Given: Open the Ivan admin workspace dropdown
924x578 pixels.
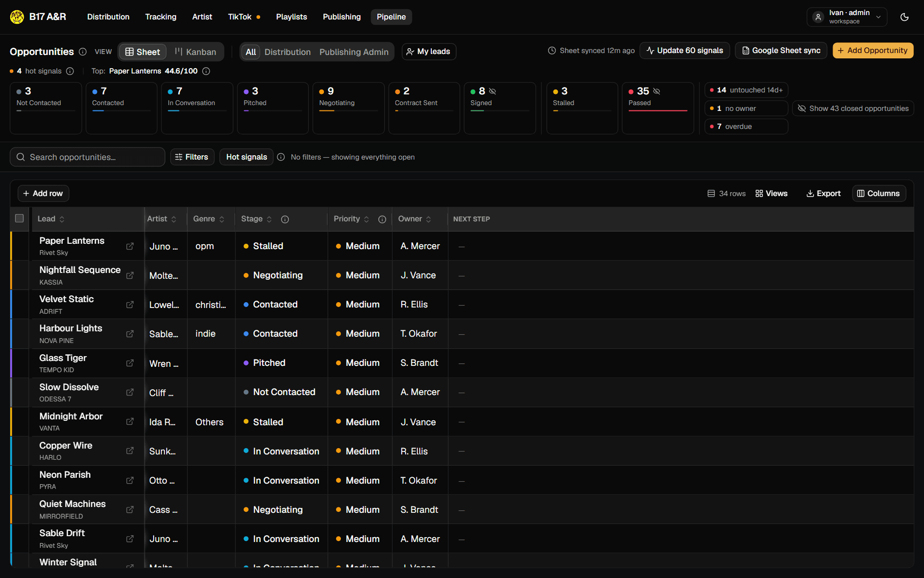Looking at the screenshot, I should (847, 17).
